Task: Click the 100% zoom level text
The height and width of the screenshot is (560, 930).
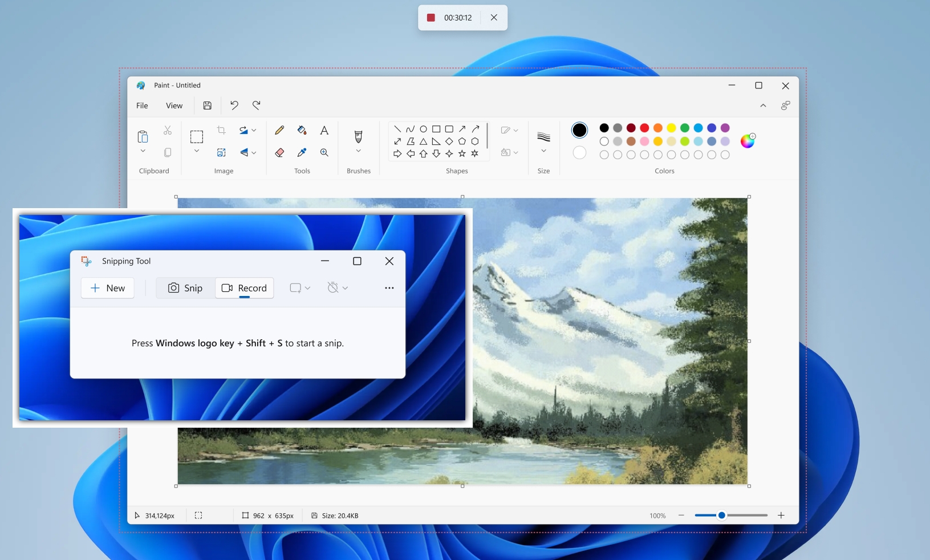Action: (657, 516)
